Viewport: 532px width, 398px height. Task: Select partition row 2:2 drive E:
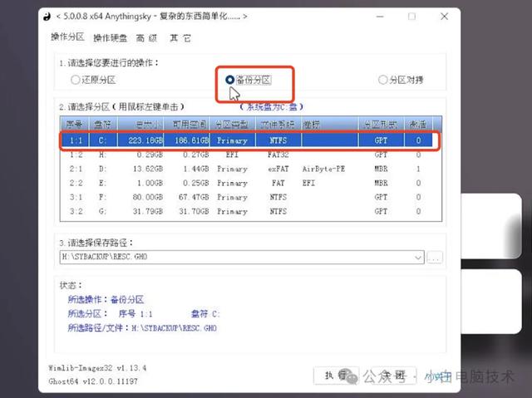point(246,183)
